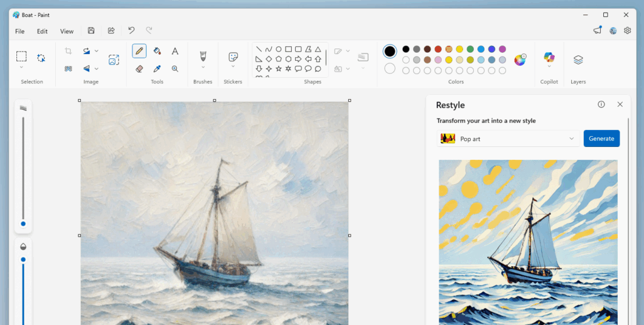Select the primary Color 1 black circle
Viewport: 644px width, 325px height.
point(390,52)
